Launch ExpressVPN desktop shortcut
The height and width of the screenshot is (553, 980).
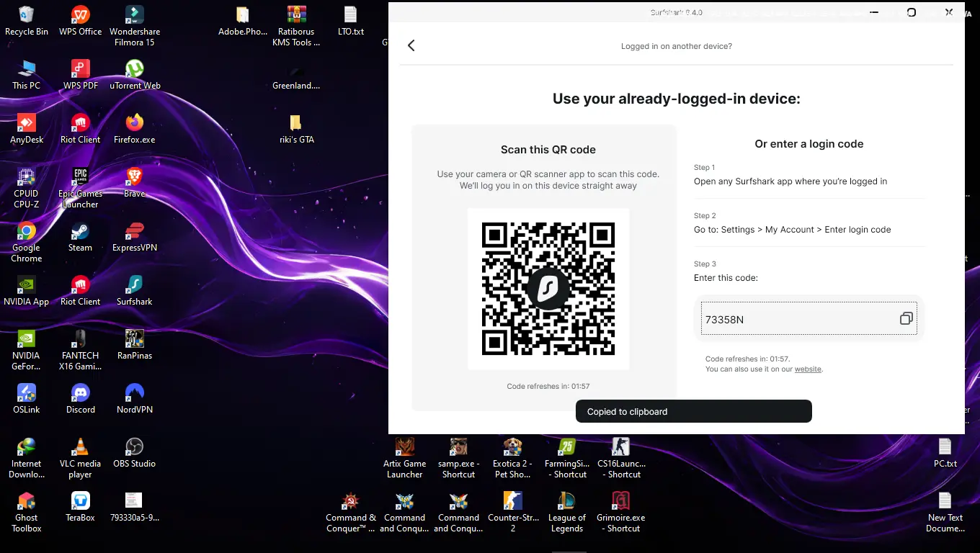[135, 237]
